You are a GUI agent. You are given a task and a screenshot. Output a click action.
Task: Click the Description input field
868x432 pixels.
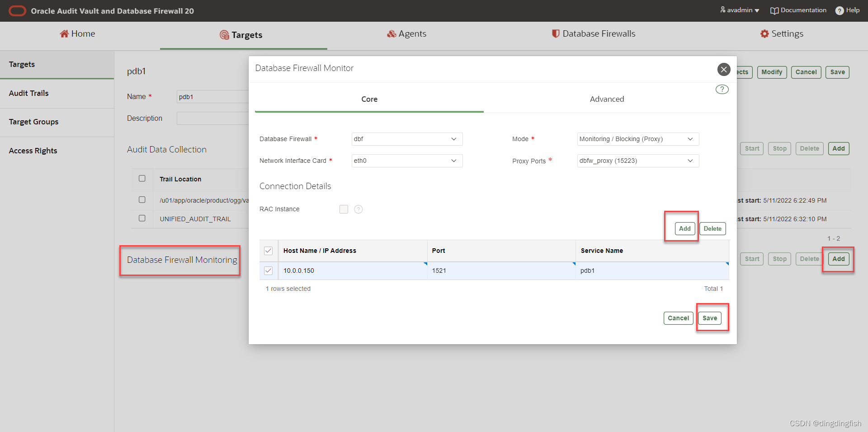pyautogui.click(x=212, y=119)
